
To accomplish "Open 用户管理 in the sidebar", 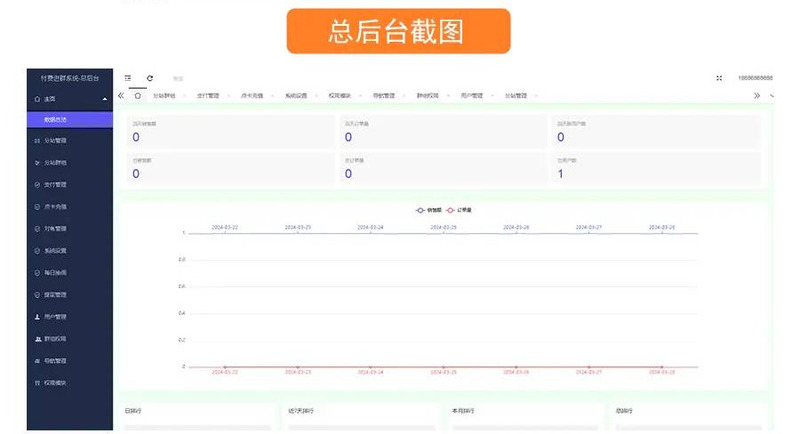I will [x=55, y=316].
